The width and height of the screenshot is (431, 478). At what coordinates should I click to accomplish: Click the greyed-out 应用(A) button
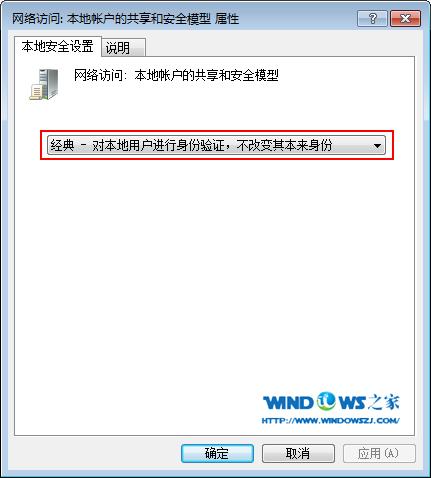[379, 453]
